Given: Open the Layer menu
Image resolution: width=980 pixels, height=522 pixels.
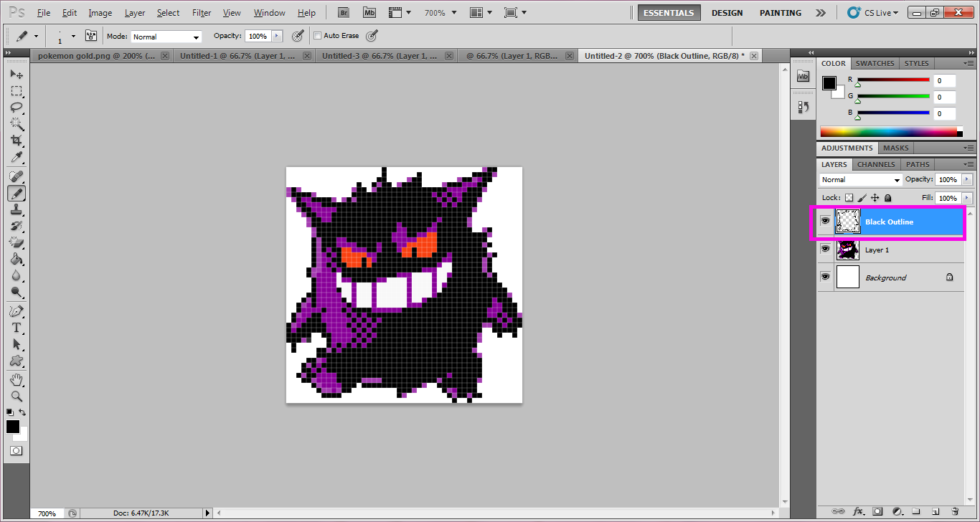Looking at the screenshot, I should click(x=135, y=13).
